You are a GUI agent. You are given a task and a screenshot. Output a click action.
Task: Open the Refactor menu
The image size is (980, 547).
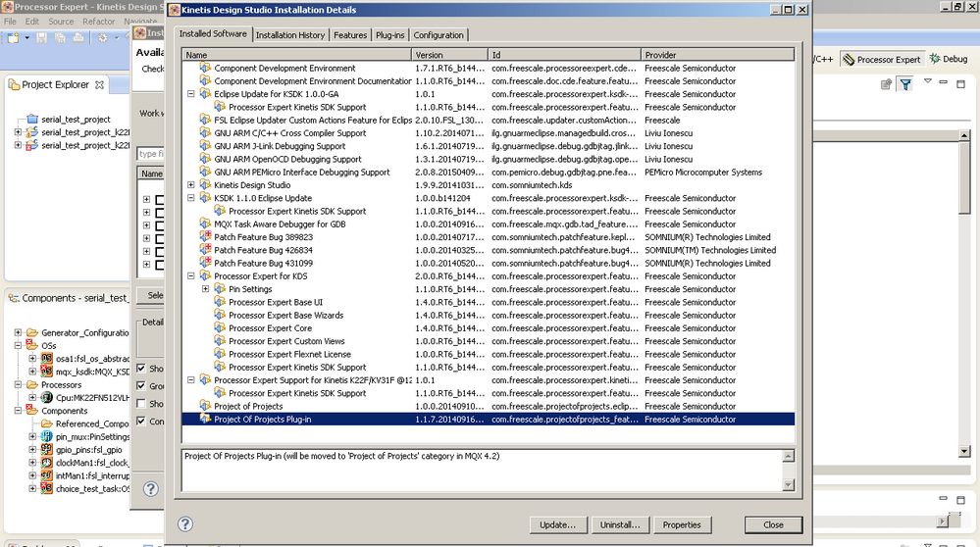pyautogui.click(x=99, y=22)
